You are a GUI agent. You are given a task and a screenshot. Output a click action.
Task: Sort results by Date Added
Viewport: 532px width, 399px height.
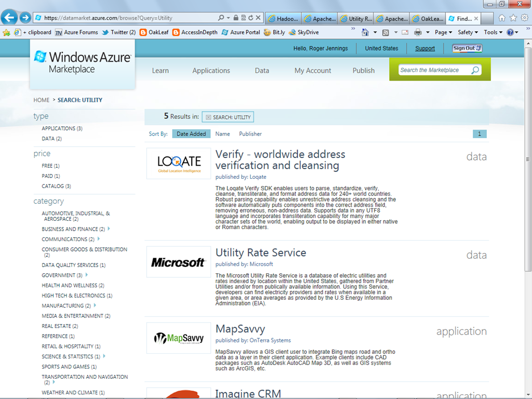(191, 134)
